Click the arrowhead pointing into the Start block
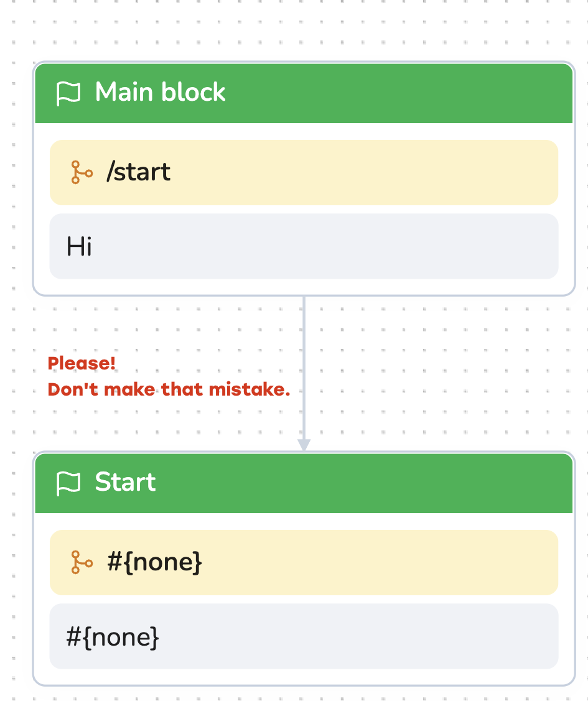588x701 pixels. click(x=304, y=445)
